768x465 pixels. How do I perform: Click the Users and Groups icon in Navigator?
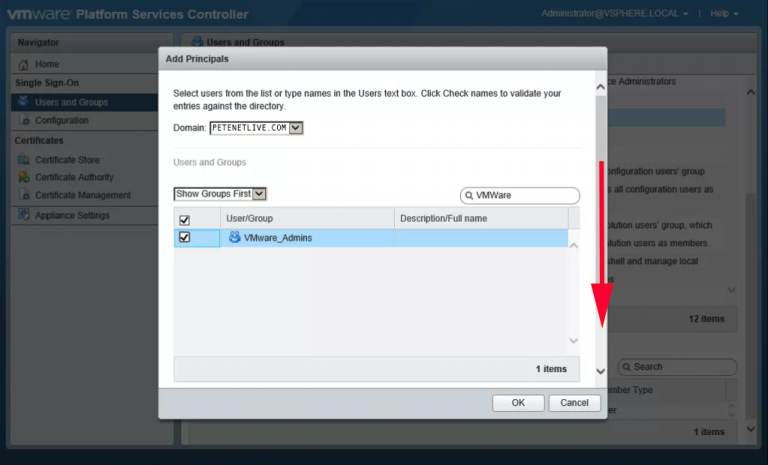(23, 101)
